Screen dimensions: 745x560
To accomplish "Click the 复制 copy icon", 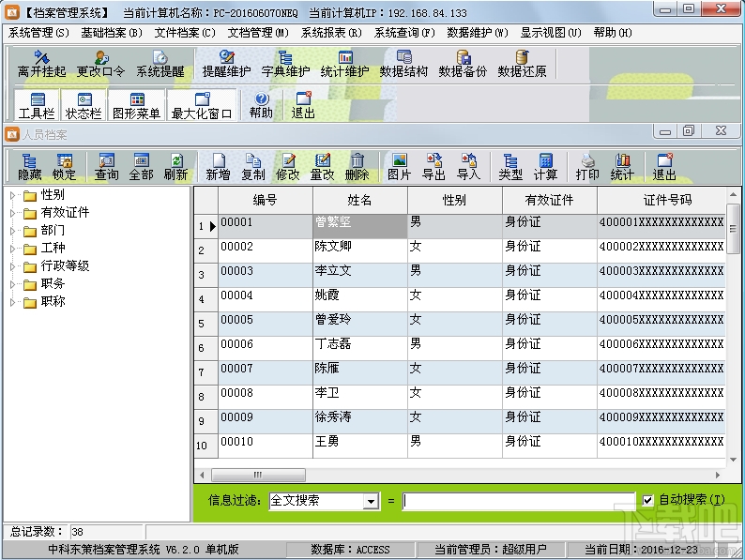I will click(253, 167).
